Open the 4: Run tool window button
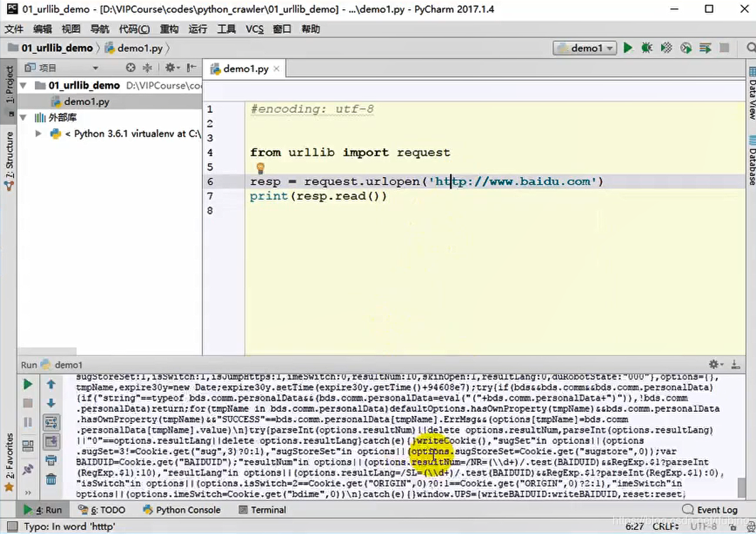The image size is (756, 534). [43, 509]
